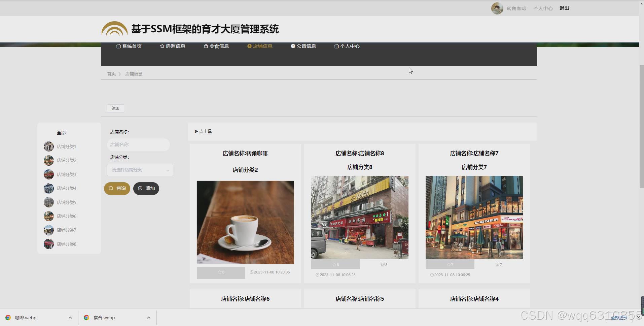Open 店铺信息 nav item

click(x=260, y=46)
